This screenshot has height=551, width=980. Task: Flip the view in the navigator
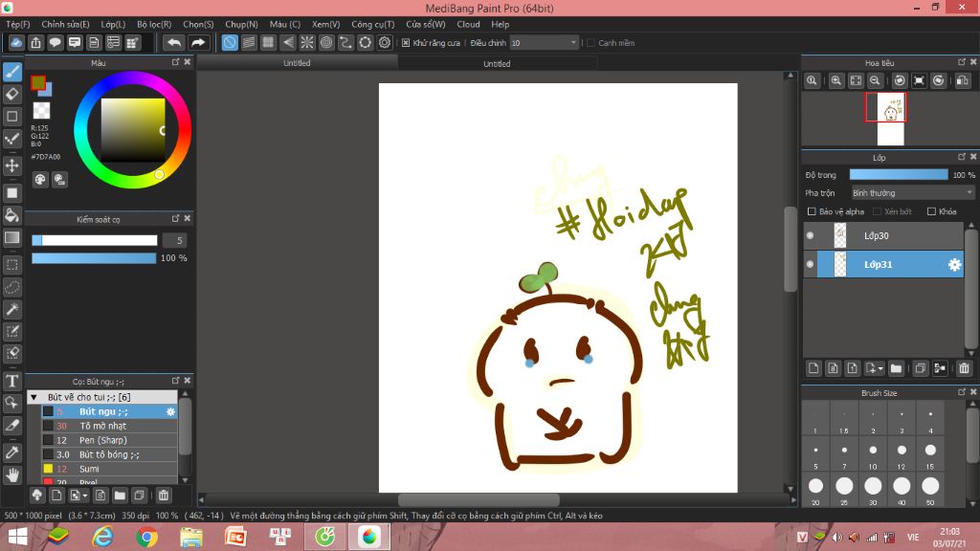(963, 80)
